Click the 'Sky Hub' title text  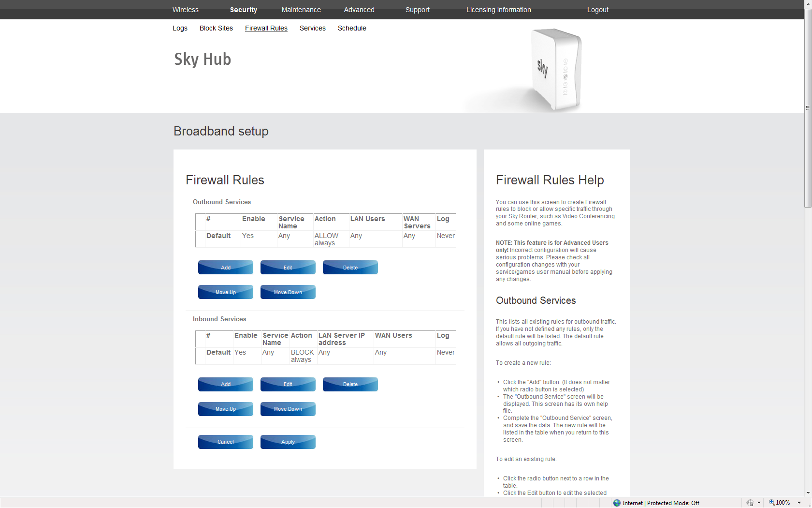pyautogui.click(x=203, y=59)
